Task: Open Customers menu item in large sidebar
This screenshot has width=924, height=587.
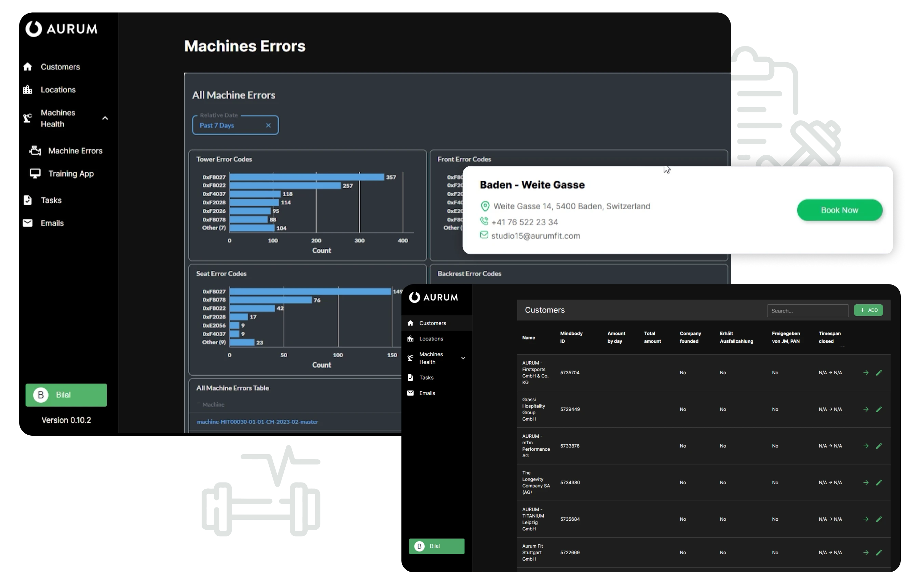Action: pos(60,67)
